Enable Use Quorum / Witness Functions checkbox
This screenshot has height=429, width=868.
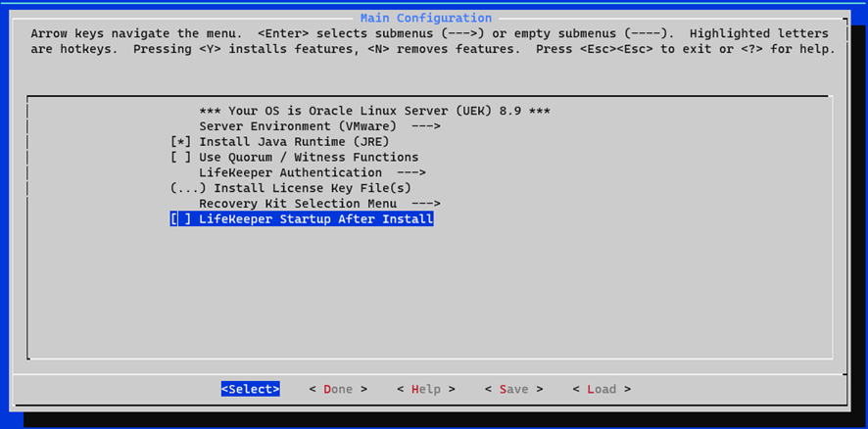(181, 158)
